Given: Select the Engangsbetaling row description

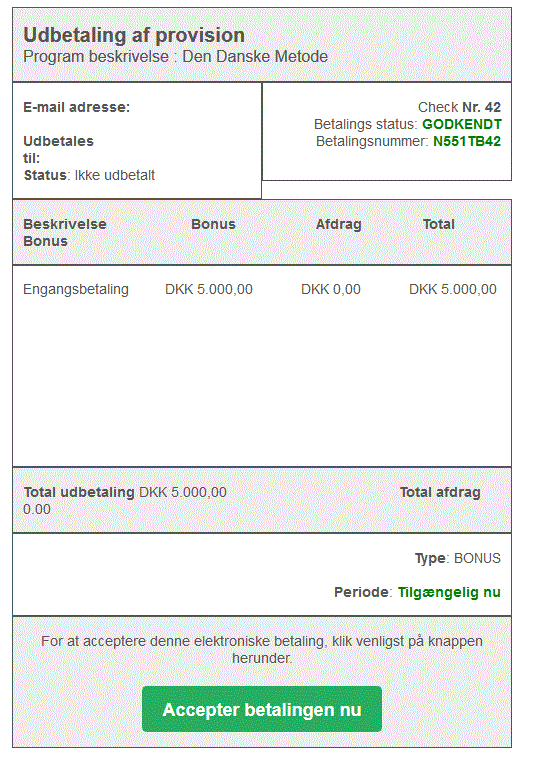Looking at the screenshot, I should pos(76,289).
